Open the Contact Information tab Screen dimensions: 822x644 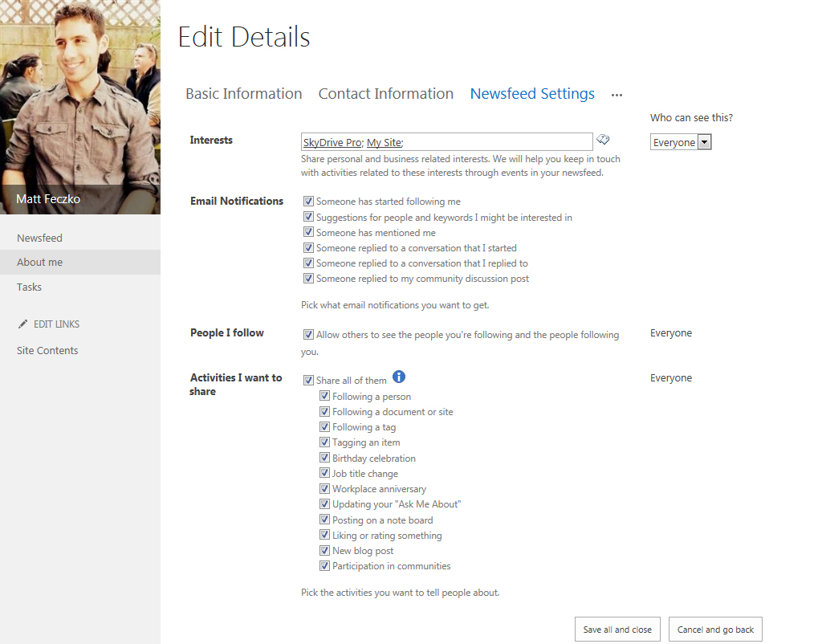pyautogui.click(x=385, y=94)
